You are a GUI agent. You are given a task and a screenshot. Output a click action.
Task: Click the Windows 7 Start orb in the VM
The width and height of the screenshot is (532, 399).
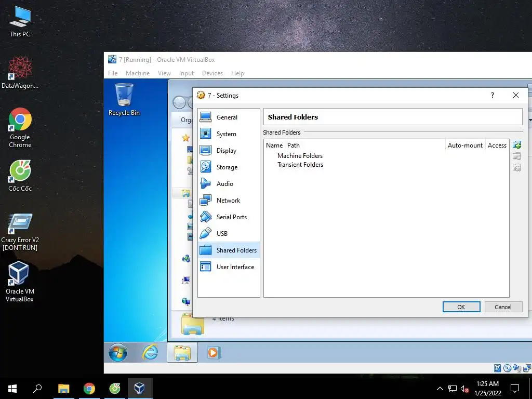pos(118,352)
